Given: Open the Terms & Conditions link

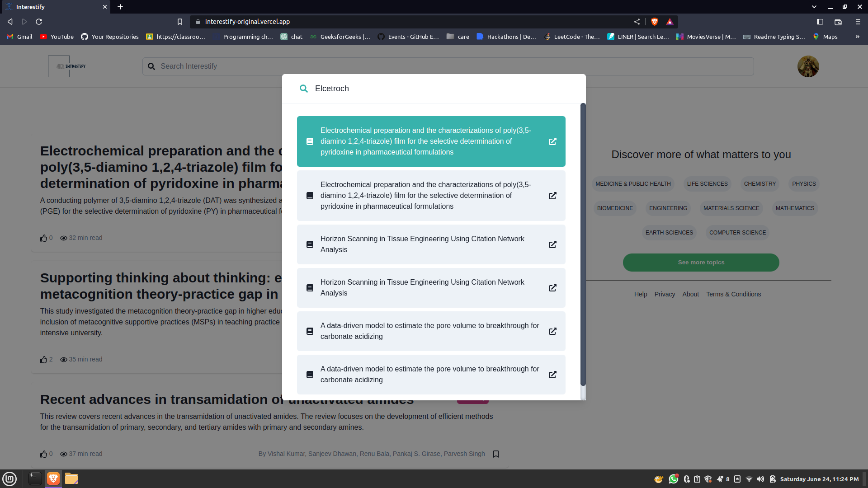Looking at the screenshot, I should click(x=733, y=294).
